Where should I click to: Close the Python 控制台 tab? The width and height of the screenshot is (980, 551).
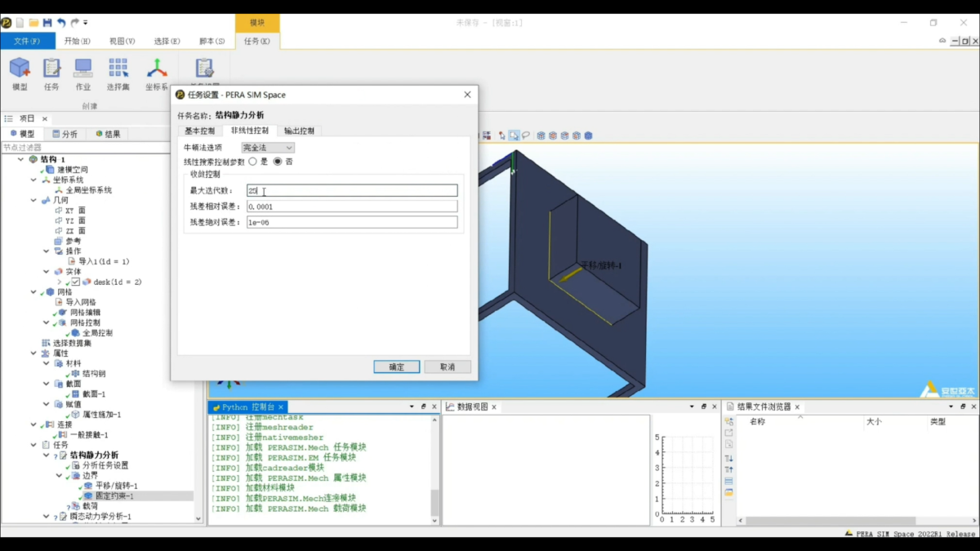point(281,407)
